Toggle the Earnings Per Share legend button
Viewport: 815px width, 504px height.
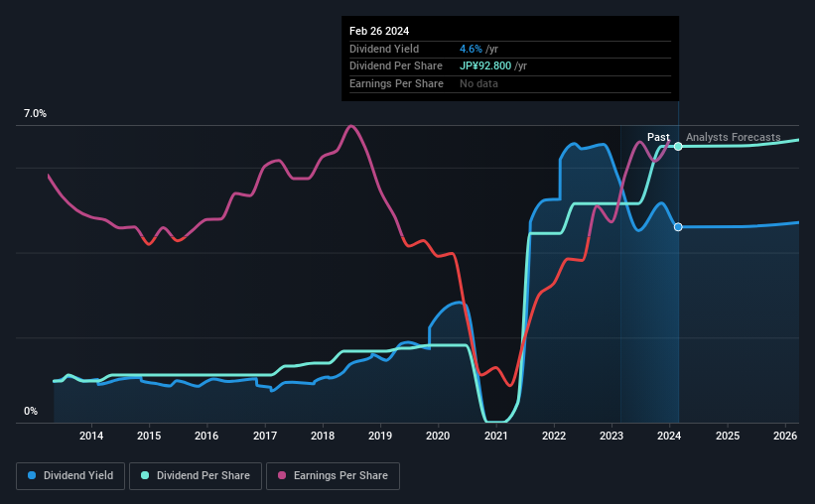coord(333,476)
